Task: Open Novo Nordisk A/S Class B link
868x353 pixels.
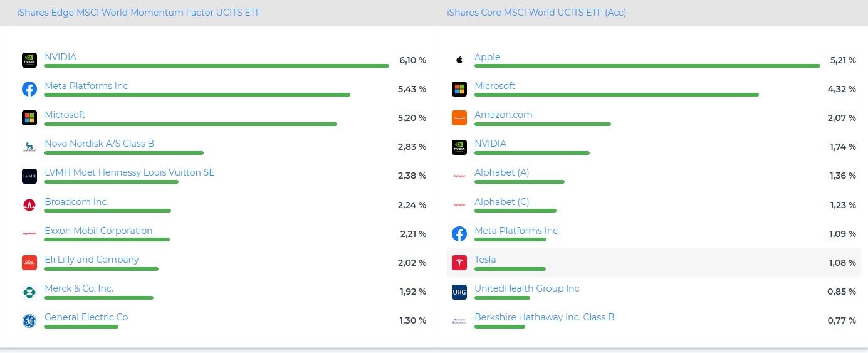Action: 99,144
